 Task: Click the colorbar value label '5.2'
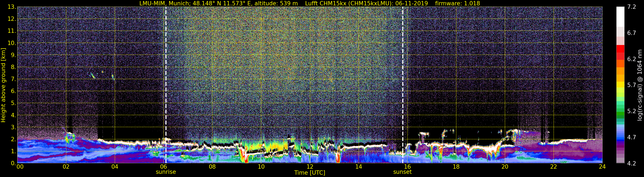point(632,111)
